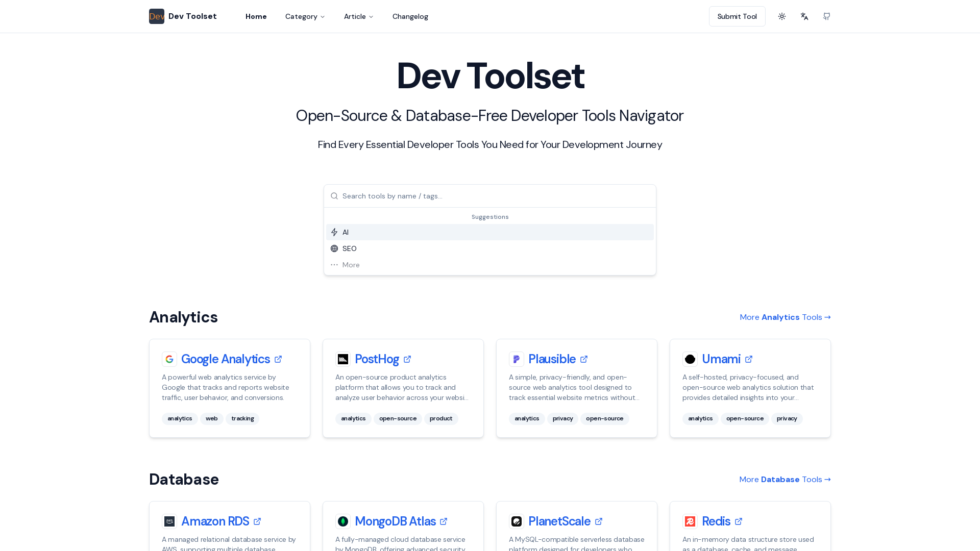Viewport: 980px width, 551px height.
Task: Click the globe icon beside SEO
Action: 334,248
